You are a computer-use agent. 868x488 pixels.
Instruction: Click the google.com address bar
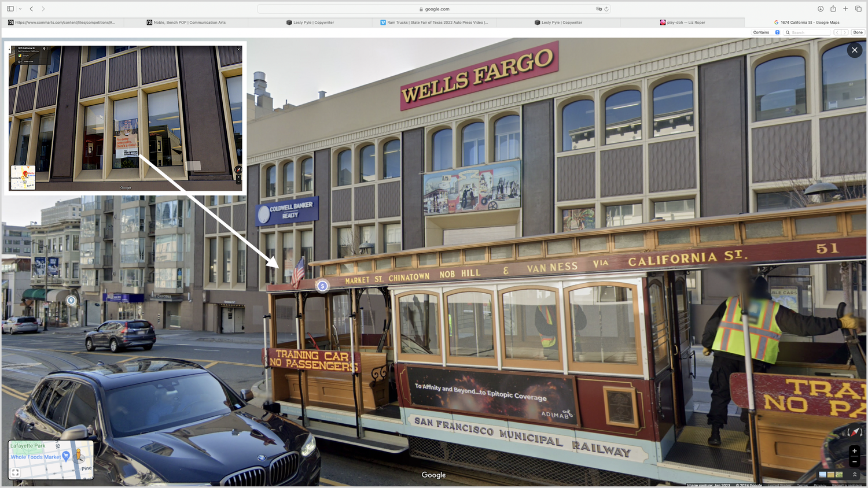point(434,9)
